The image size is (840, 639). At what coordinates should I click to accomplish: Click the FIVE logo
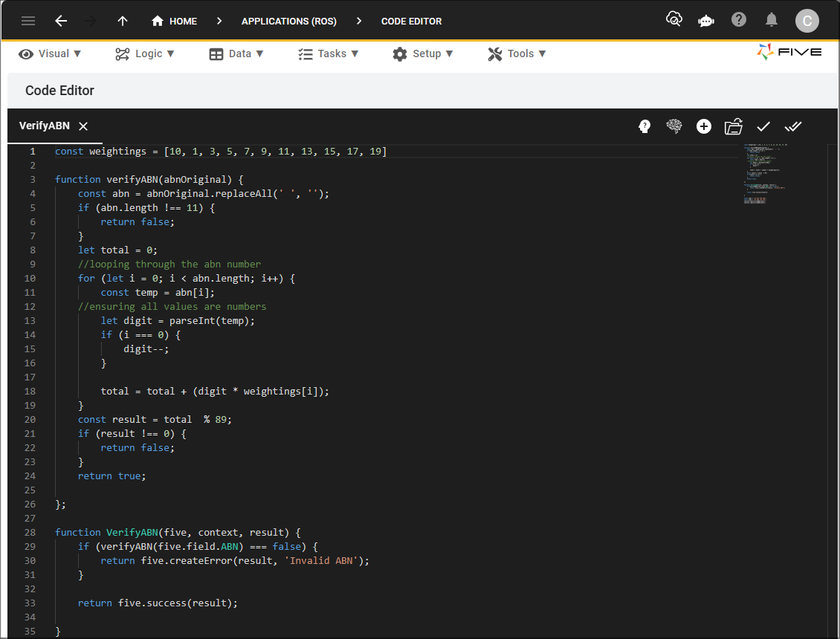pos(789,52)
